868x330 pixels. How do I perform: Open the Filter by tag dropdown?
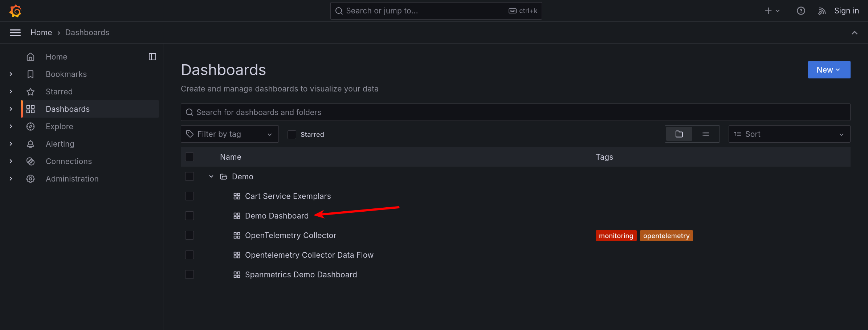click(x=229, y=134)
